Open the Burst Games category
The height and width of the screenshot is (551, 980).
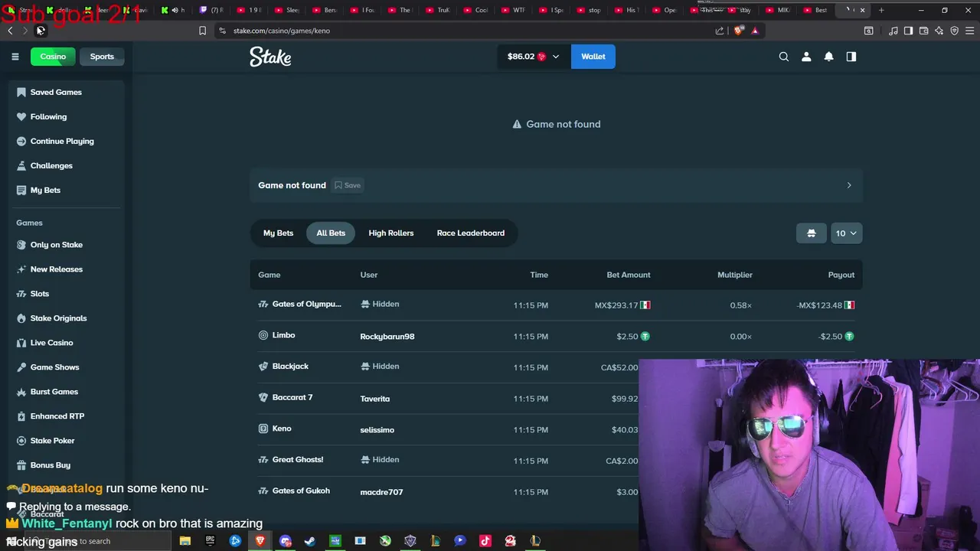(54, 392)
